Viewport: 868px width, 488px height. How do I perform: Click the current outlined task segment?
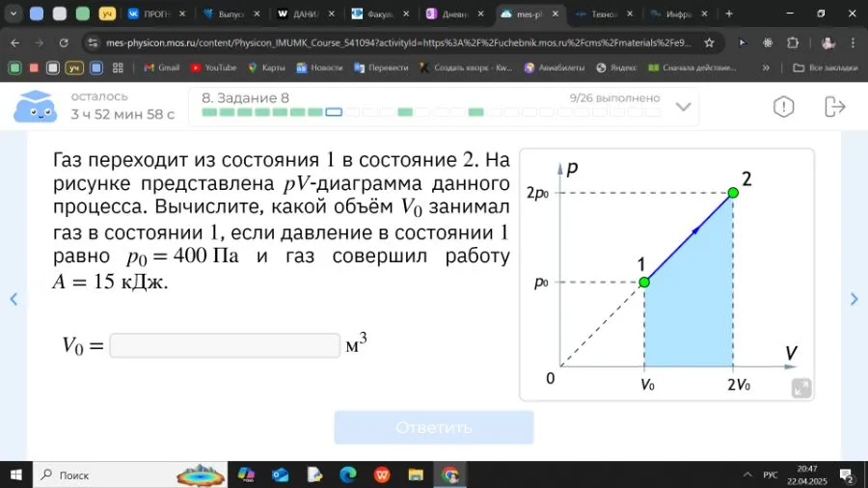pos(334,112)
